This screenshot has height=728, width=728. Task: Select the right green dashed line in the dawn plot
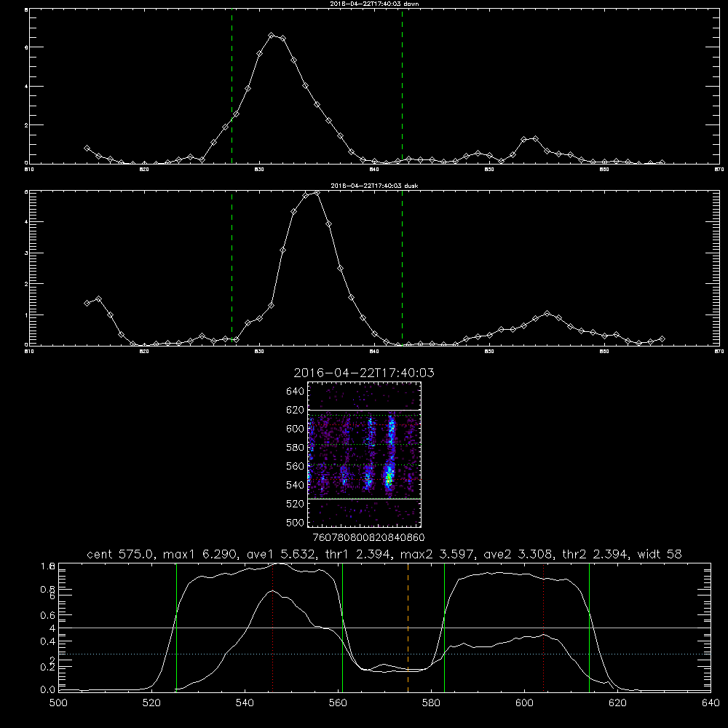(402, 87)
